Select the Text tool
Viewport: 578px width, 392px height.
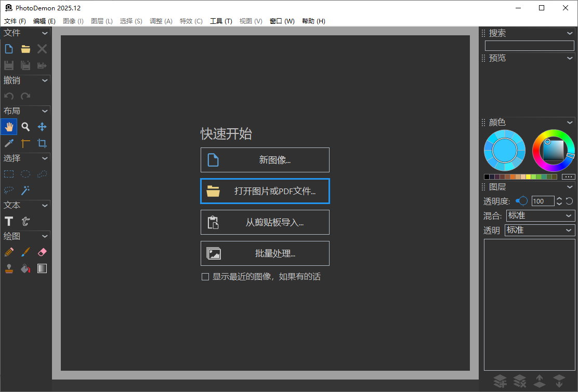coord(9,221)
